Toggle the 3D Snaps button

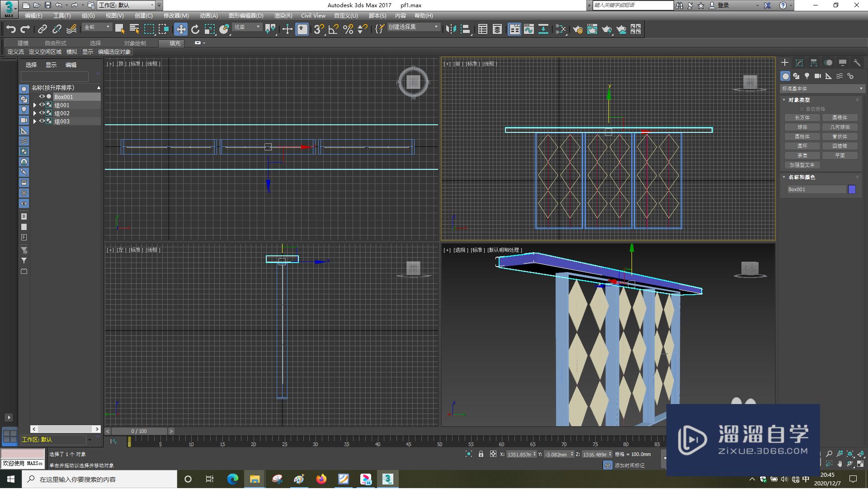(x=319, y=29)
